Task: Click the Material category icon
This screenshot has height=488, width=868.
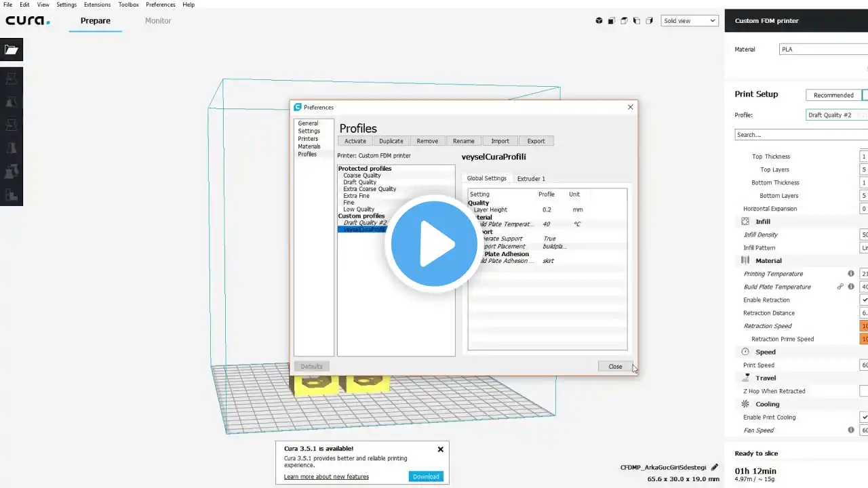Action: click(745, 260)
